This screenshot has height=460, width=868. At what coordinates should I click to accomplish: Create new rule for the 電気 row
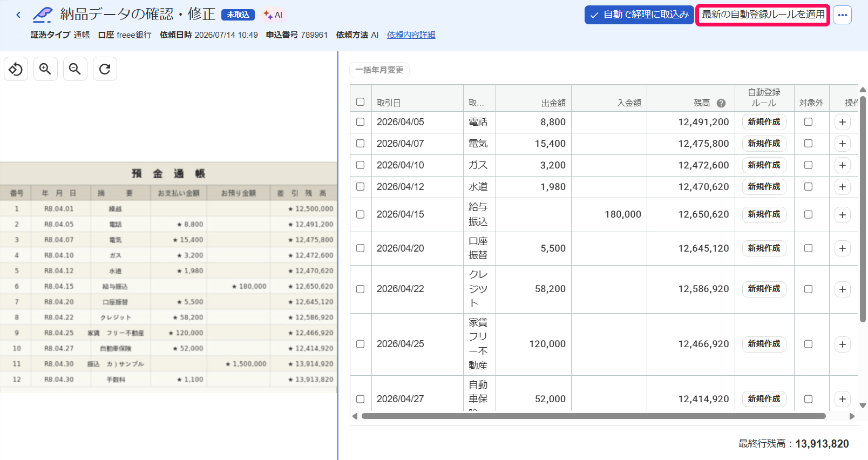(764, 144)
